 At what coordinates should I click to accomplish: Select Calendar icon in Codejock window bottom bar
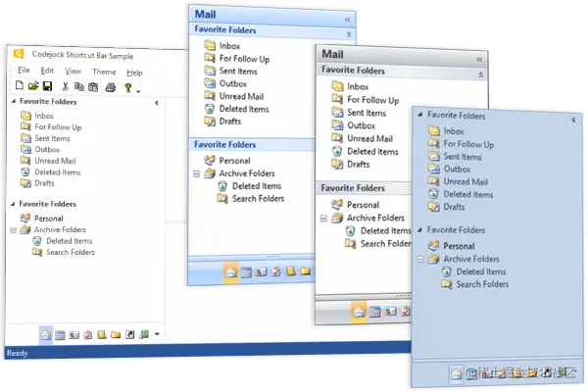(x=60, y=335)
